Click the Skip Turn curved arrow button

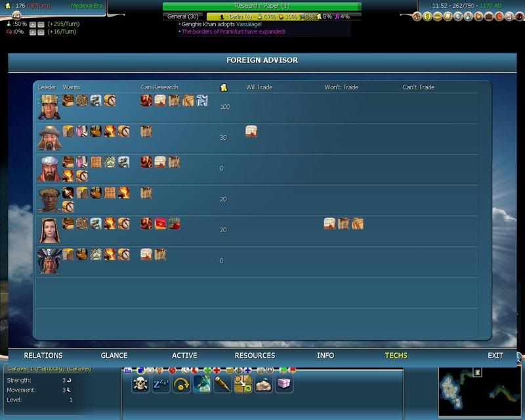point(182,384)
